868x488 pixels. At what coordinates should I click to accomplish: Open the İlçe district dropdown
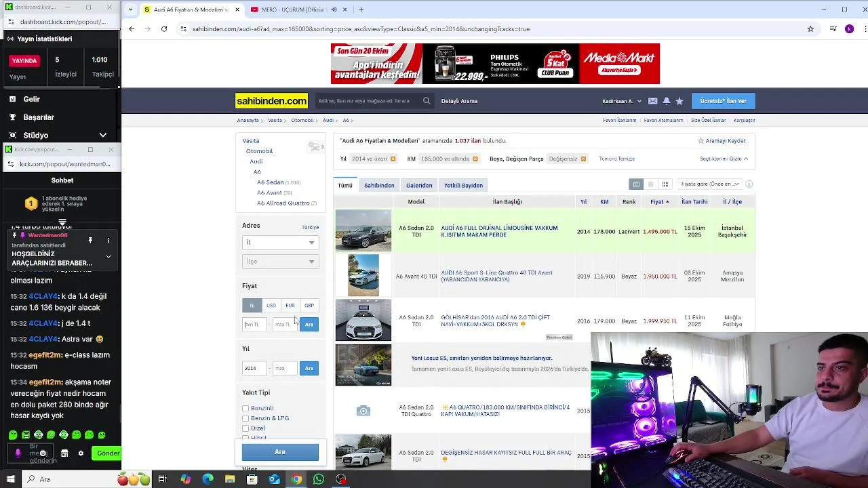click(280, 262)
